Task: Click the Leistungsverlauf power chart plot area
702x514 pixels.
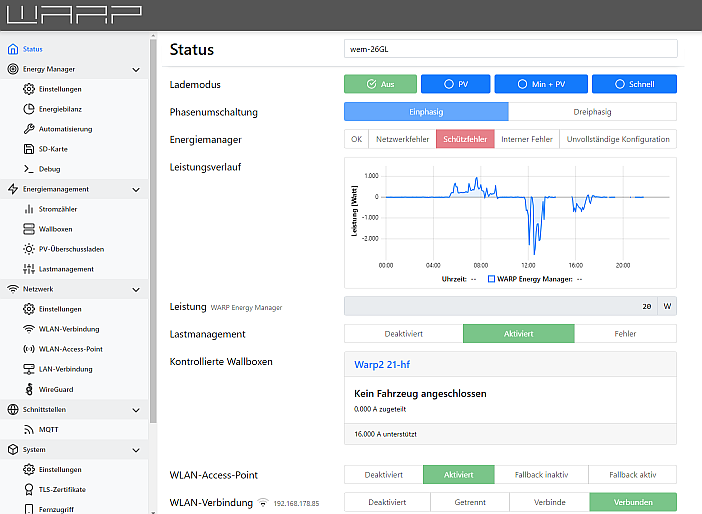Action: click(x=527, y=214)
